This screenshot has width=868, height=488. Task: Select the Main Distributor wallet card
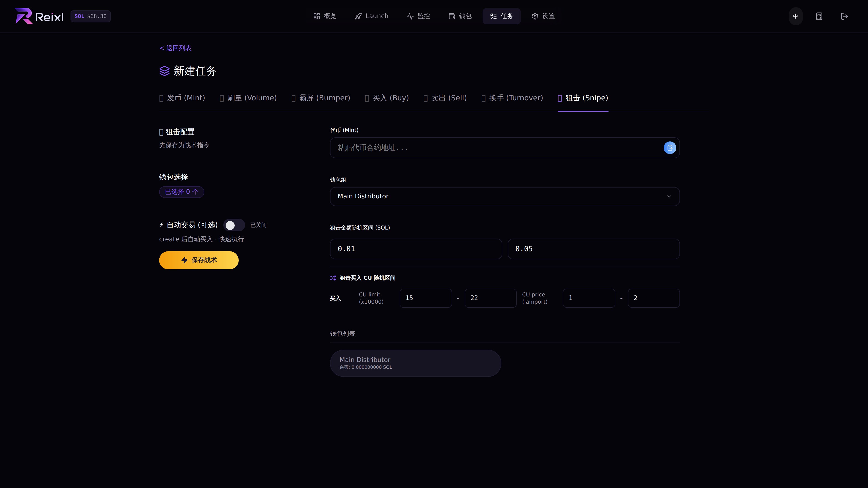click(x=415, y=363)
